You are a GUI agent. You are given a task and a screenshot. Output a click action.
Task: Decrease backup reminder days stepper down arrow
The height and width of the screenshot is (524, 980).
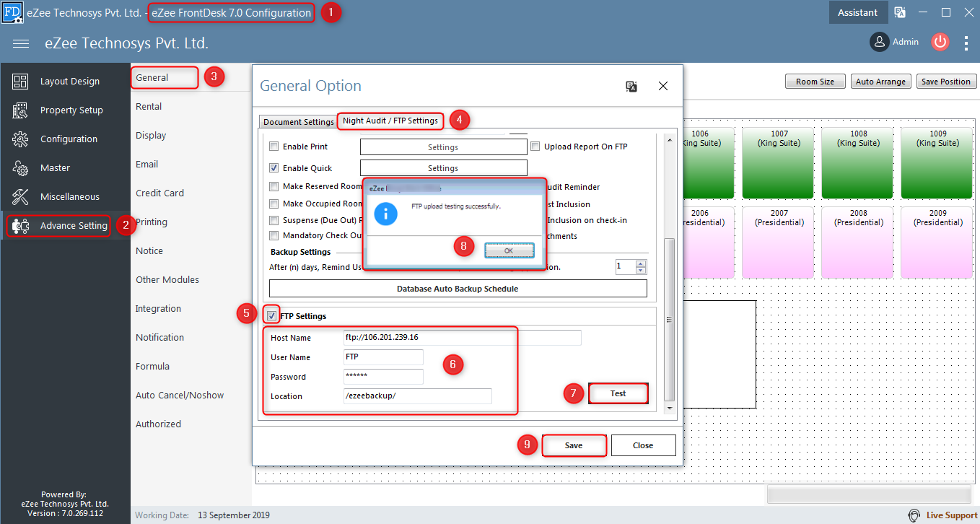[641, 271]
